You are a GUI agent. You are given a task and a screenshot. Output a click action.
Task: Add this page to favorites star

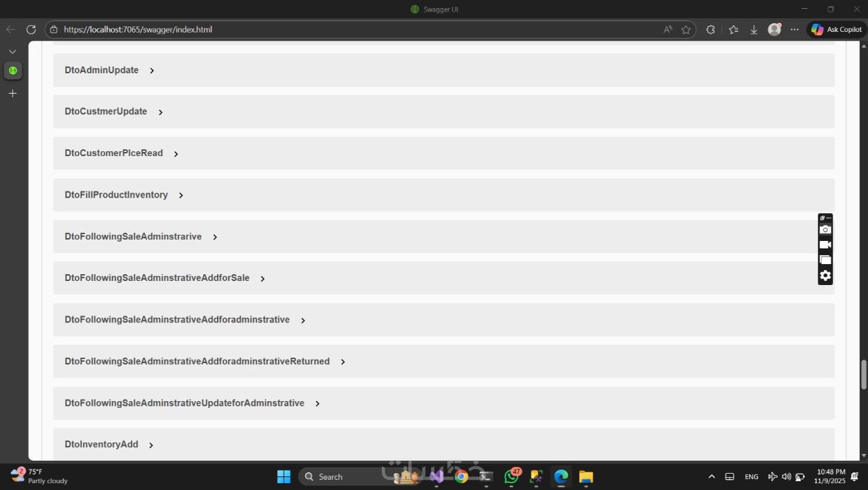pos(686,29)
